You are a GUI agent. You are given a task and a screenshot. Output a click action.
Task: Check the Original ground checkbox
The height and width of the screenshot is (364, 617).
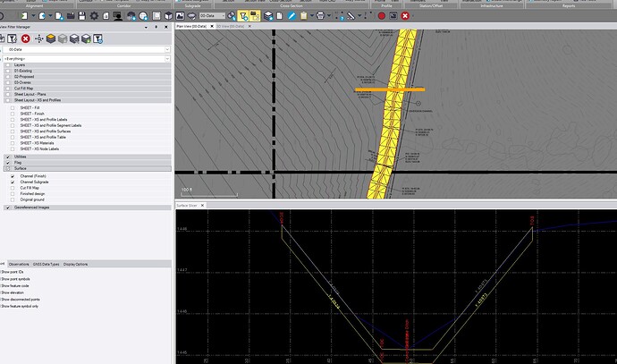[13, 200]
